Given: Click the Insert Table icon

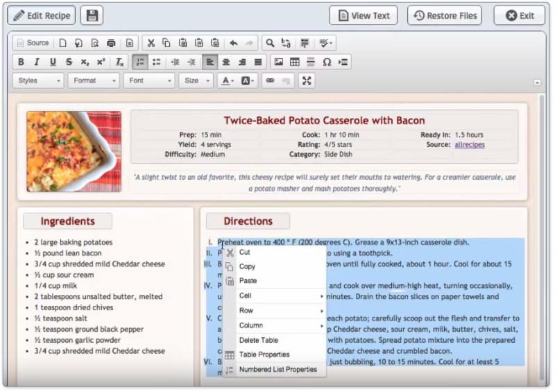Looking at the screenshot, I should pyautogui.click(x=294, y=62).
